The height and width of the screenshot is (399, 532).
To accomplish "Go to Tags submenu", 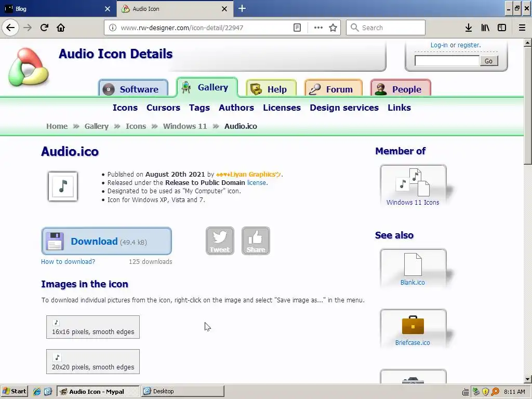I will tap(199, 108).
